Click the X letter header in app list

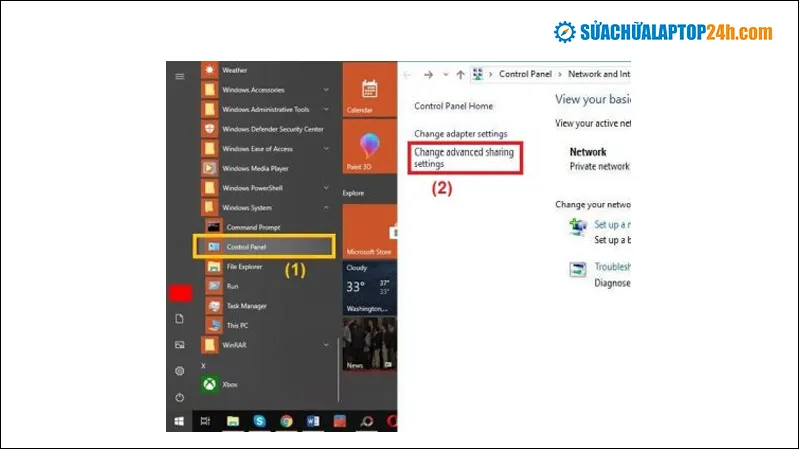(203, 365)
